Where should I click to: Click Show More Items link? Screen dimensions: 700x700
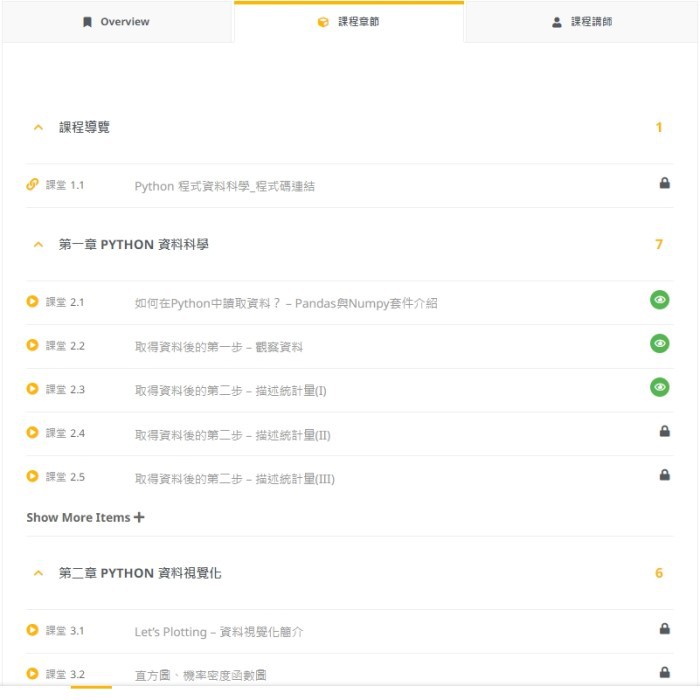pyautogui.click(x=85, y=517)
